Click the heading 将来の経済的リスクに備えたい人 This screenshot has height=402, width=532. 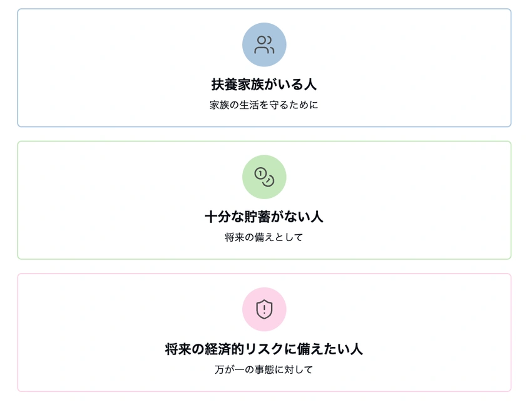[x=264, y=349]
